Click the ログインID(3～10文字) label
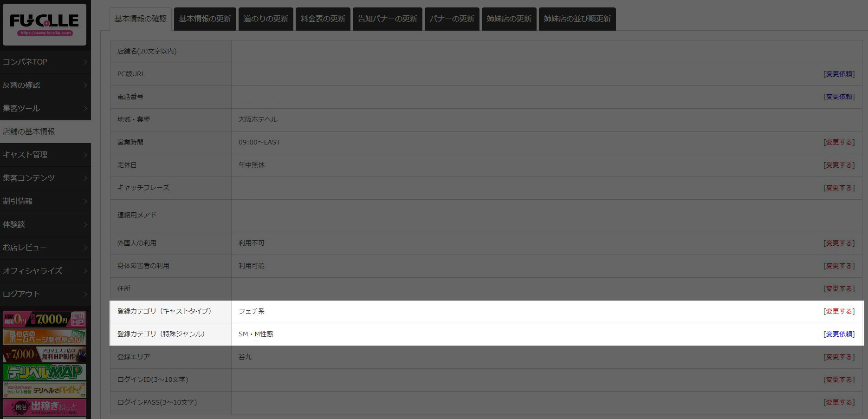The image size is (868, 419). click(153, 380)
